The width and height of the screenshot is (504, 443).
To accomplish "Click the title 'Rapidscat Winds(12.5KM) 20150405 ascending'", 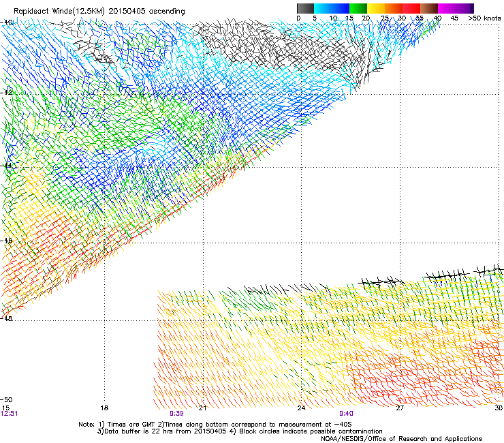I will 99,12.
